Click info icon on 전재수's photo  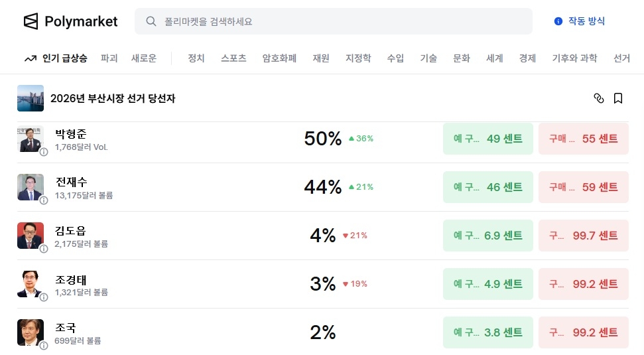[44, 200]
